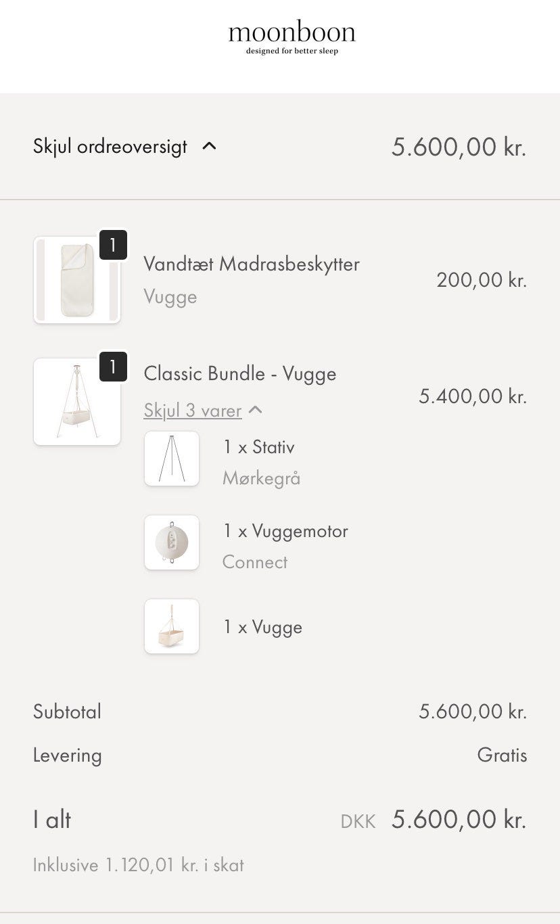Collapse order summary with chevron arrow
The image size is (560, 924).
(x=210, y=146)
